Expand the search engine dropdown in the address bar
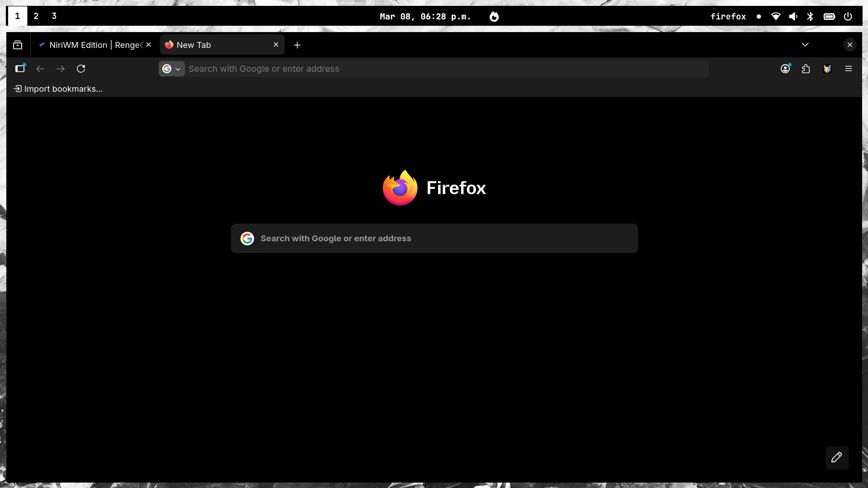The image size is (868, 488). tap(172, 69)
